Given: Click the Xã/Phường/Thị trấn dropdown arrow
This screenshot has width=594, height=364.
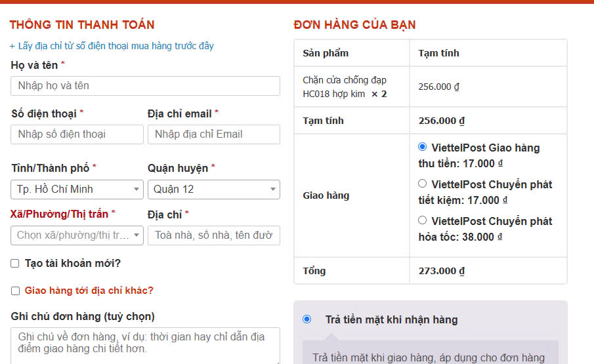Looking at the screenshot, I should pos(137,235).
